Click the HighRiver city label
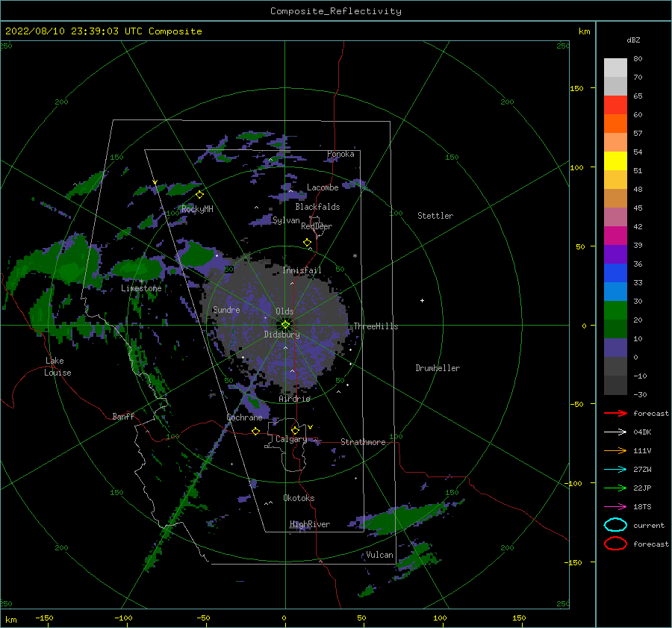The image size is (672, 628). [x=310, y=524]
